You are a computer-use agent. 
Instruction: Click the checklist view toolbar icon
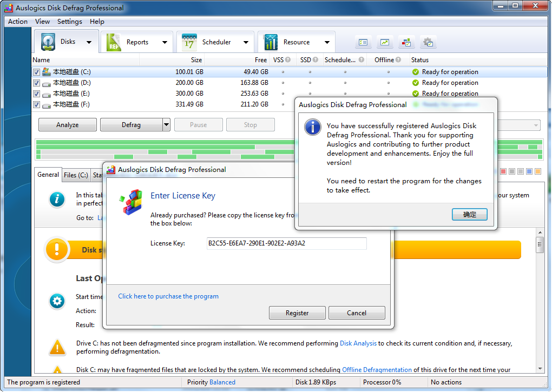click(x=363, y=42)
